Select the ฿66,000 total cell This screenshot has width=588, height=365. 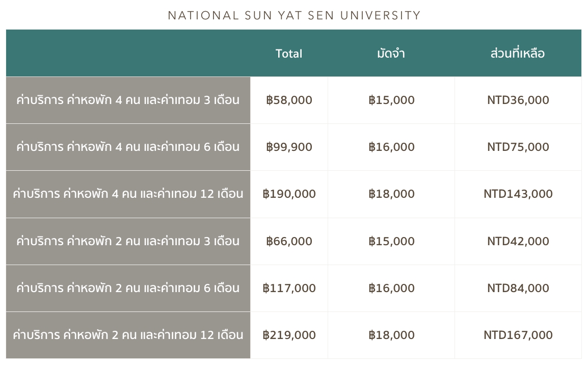coord(289,241)
